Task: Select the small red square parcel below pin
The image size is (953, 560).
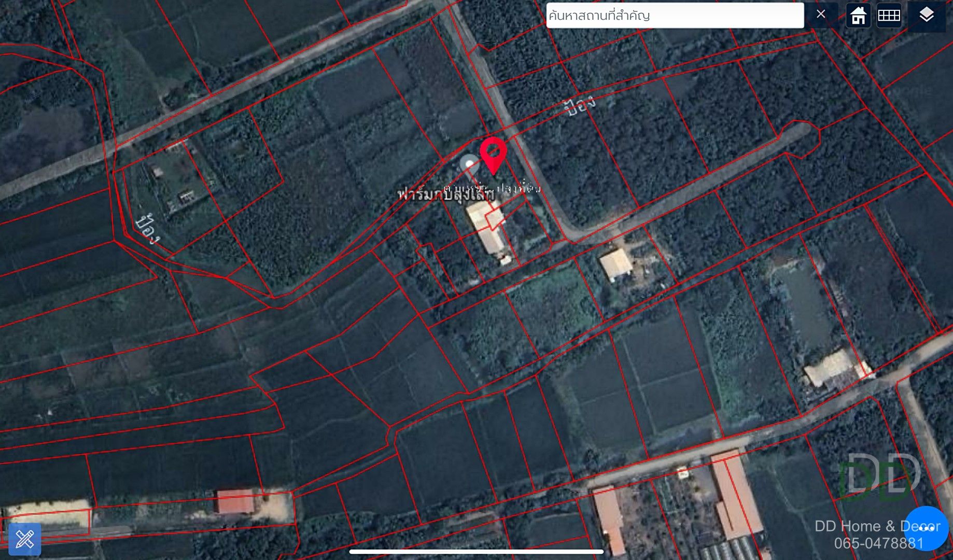Action: click(495, 219)
